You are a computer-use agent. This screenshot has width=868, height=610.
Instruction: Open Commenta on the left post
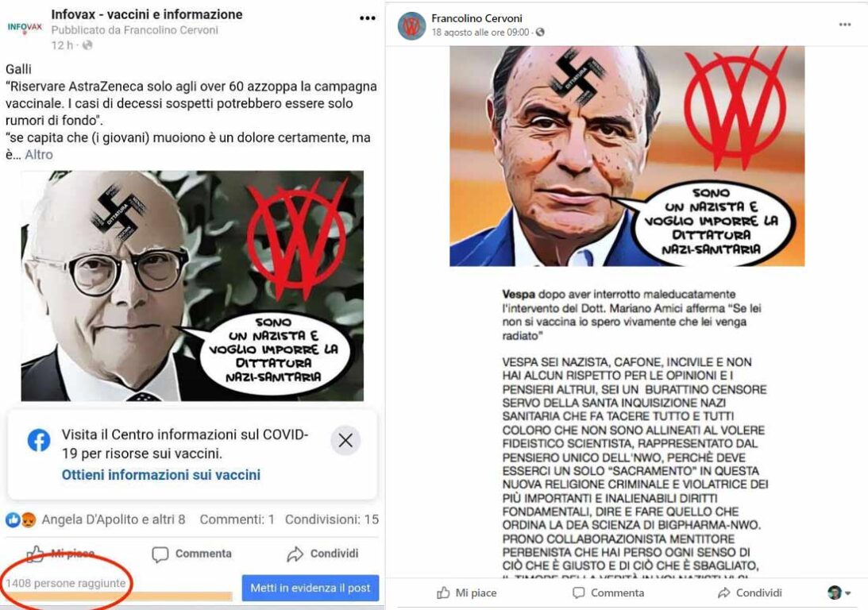[x=192, y=554]
